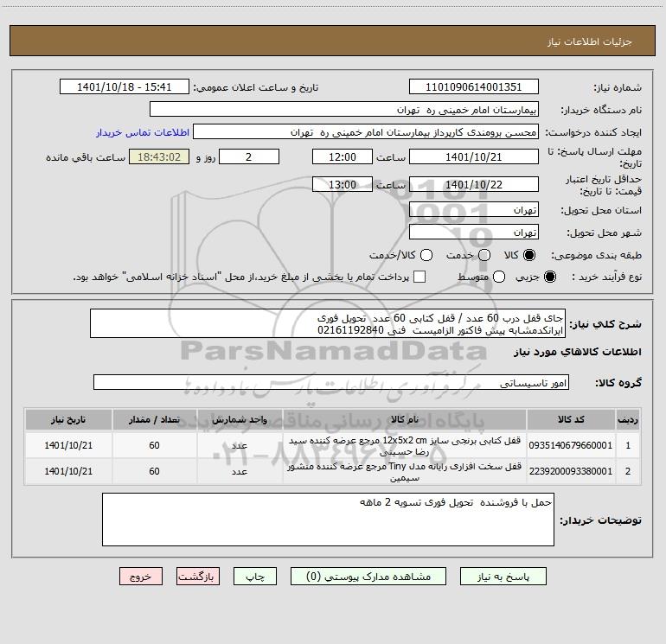Click the remaining days field showing 2
This screenshot has height=644, width=666.
[249, 156]
